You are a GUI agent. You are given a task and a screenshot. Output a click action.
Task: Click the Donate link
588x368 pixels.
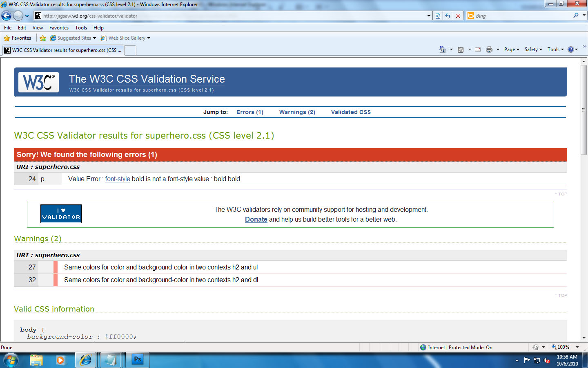[x=256, y=220]
